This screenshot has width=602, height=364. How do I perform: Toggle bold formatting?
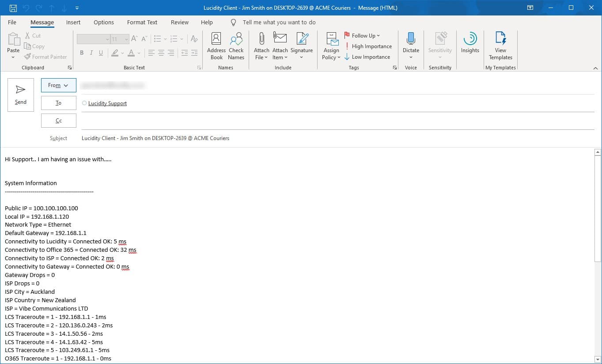coord(82,53)
